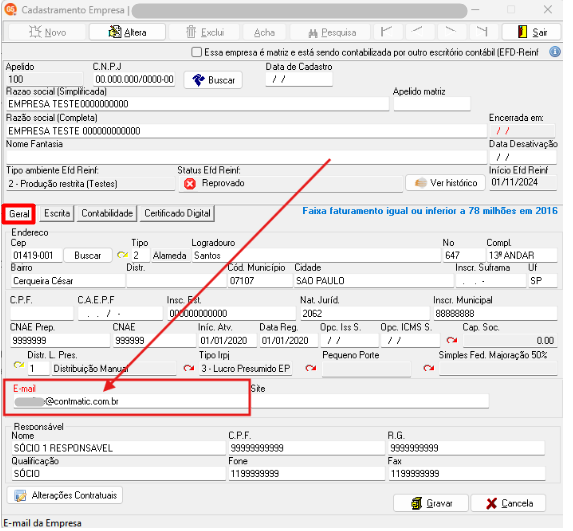
Task: Click the Buscar button next to C.N.P.J
Action: [213, 80]
